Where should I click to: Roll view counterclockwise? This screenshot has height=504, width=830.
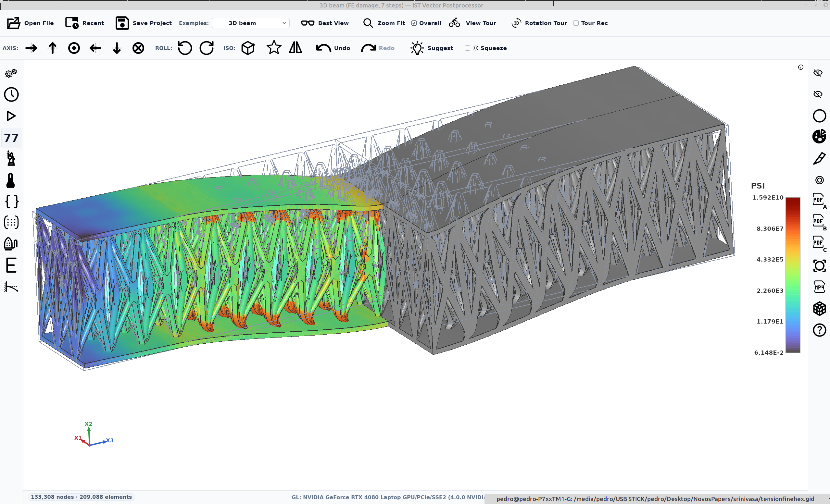185,48
